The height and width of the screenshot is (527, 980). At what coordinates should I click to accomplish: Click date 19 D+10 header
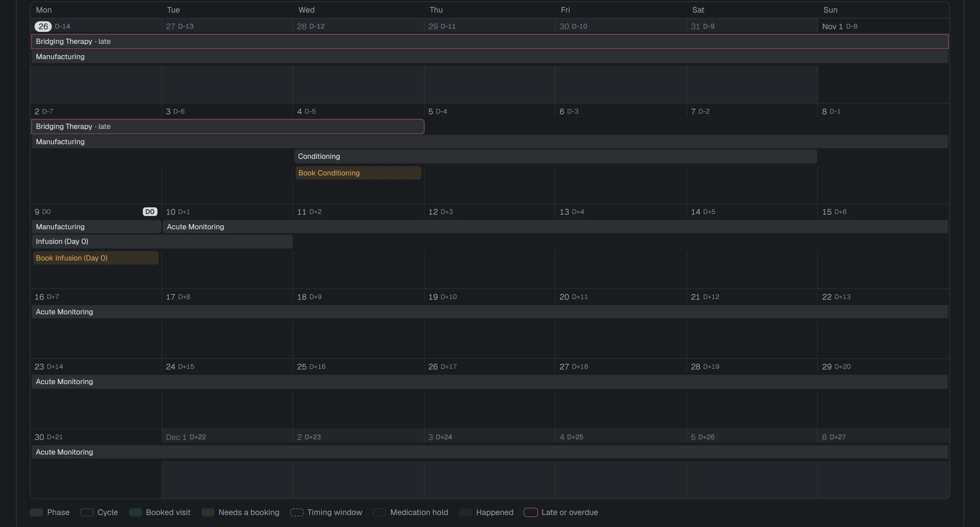point(442,297)
